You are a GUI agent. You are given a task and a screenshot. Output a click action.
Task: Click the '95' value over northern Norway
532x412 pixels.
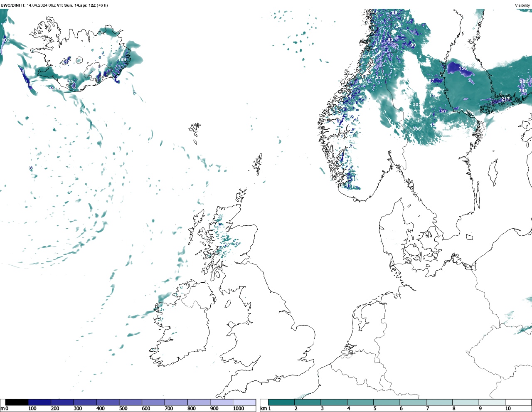tap(390, 39)
